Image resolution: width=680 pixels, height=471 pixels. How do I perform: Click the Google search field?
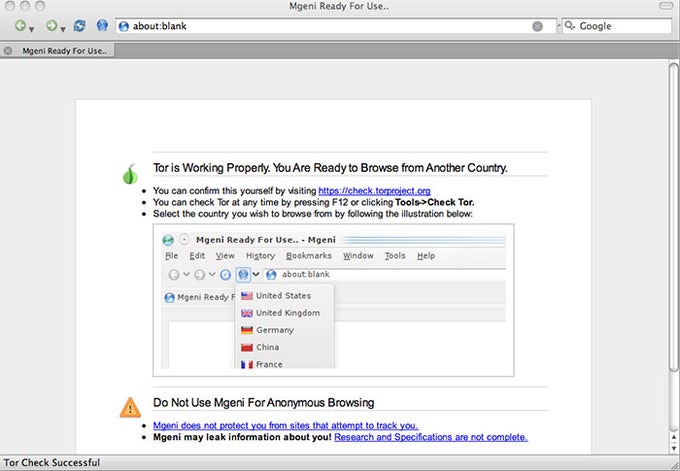pos(617,26)
